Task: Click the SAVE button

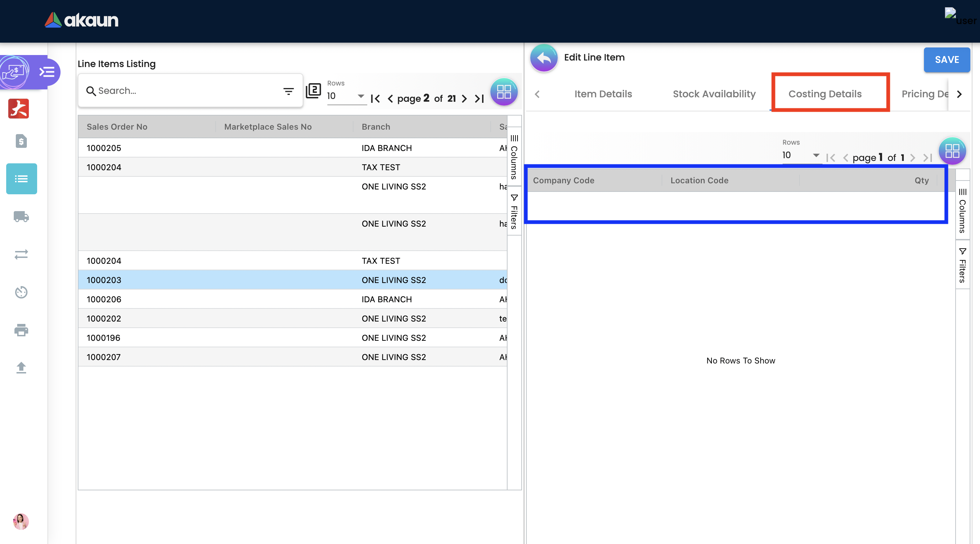Action: tap(946, 60)
